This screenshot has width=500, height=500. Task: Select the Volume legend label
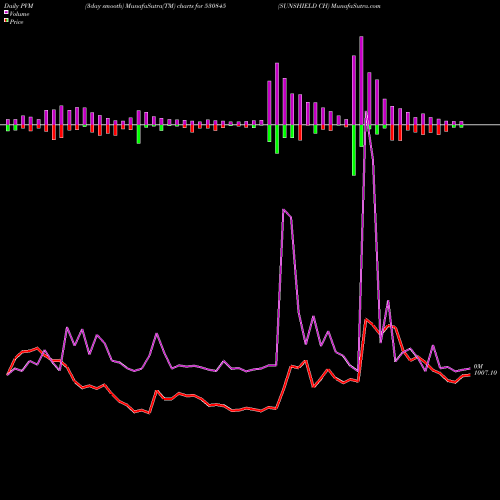click(19, 14)
